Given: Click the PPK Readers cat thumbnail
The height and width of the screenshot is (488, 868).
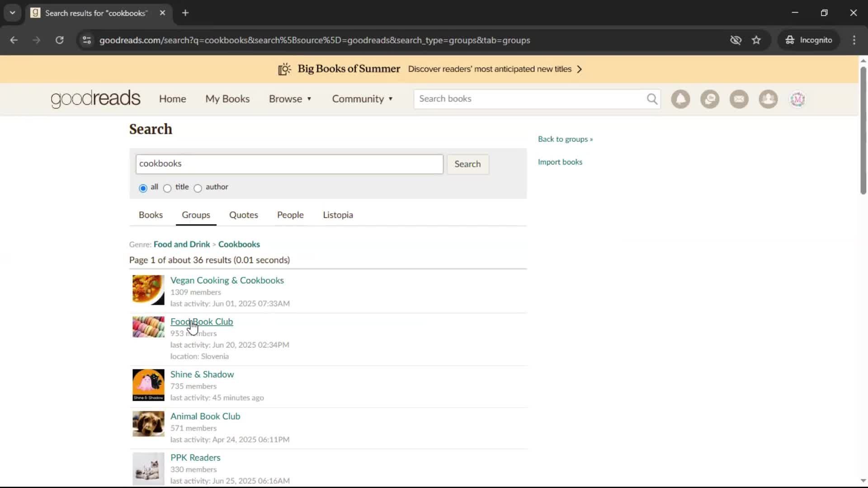Looking at the screenshot, I should 148,469.
